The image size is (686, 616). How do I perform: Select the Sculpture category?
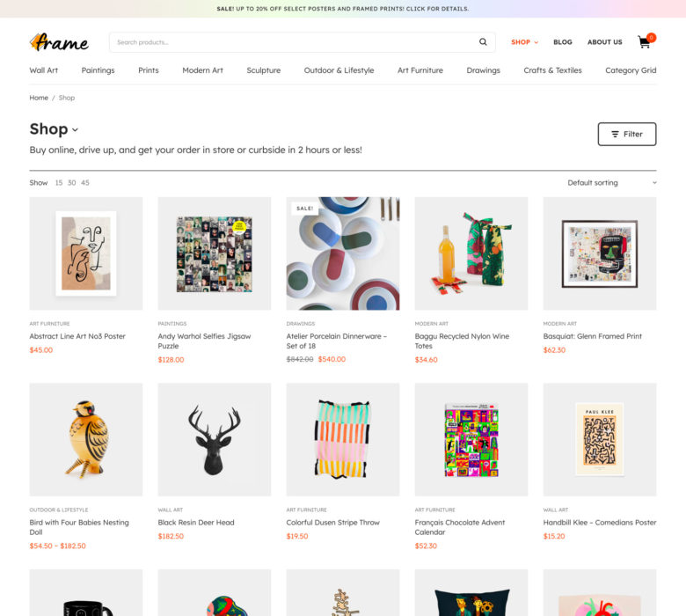(263, 70)
